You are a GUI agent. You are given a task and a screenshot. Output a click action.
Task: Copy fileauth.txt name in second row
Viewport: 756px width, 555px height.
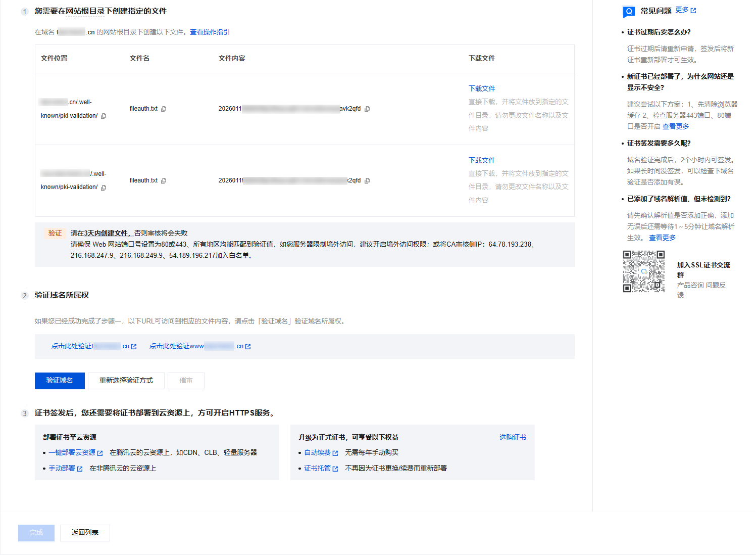(164, 181)
